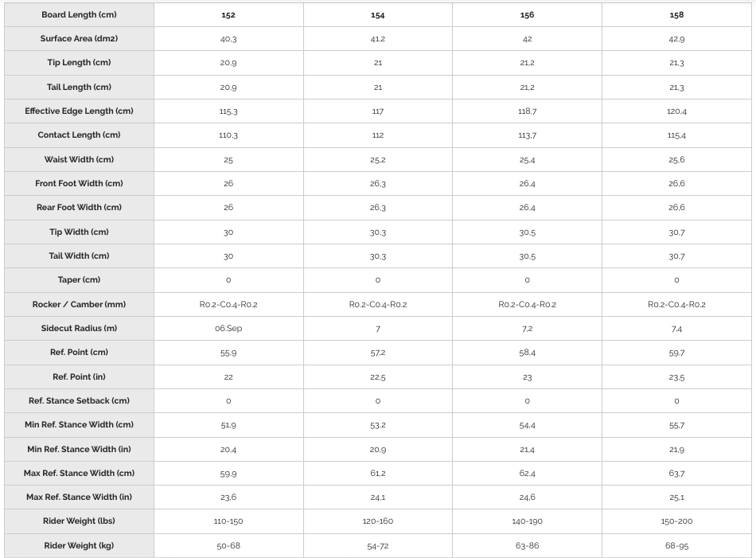This screenshot has height=558, width=756.
Task: Click the 06.Sep sidecut radius cell
Action: tap(228, 329)
